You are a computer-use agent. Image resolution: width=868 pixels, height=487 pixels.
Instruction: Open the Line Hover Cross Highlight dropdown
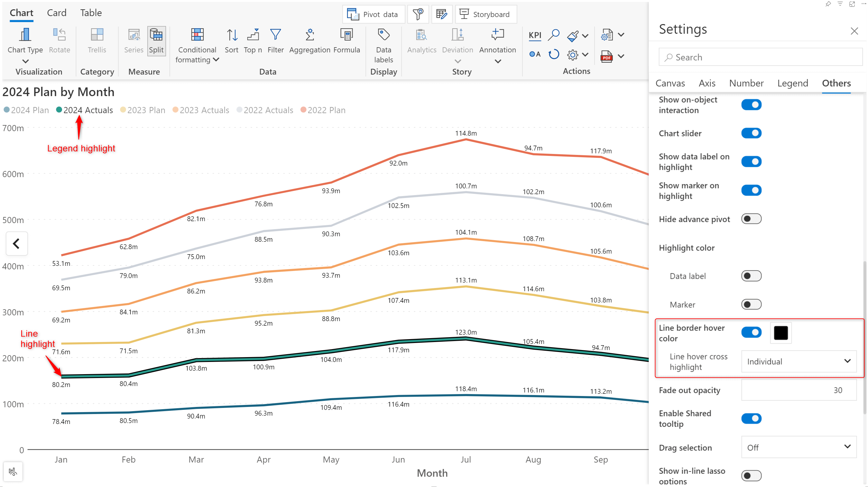(798, 361)
